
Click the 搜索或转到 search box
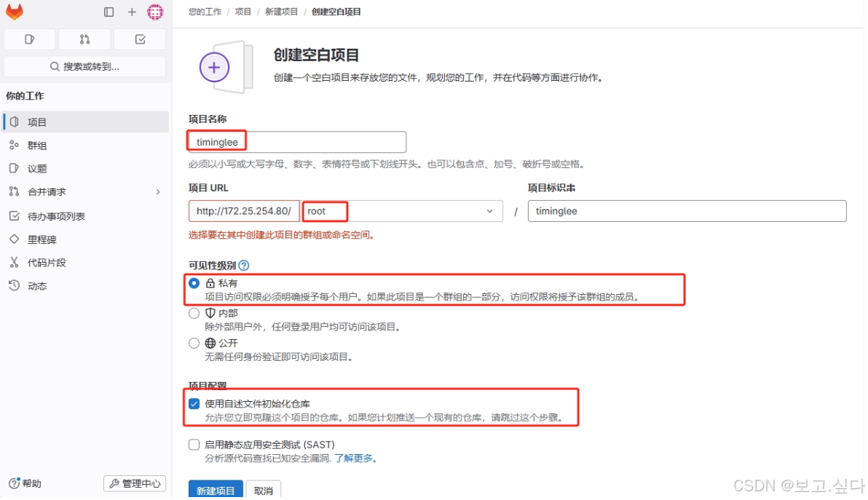coord(84,66)
